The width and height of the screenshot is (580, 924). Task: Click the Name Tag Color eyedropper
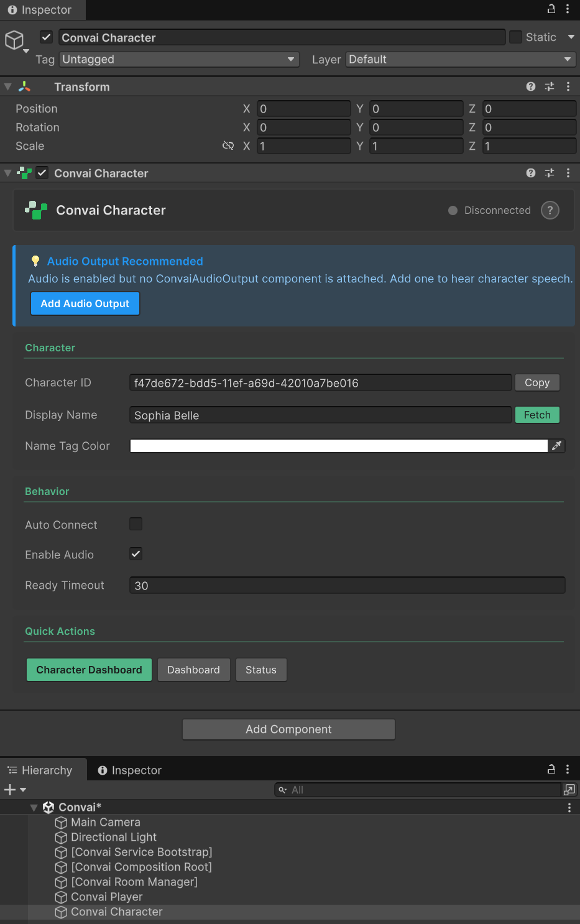click(x=556, y=446)
